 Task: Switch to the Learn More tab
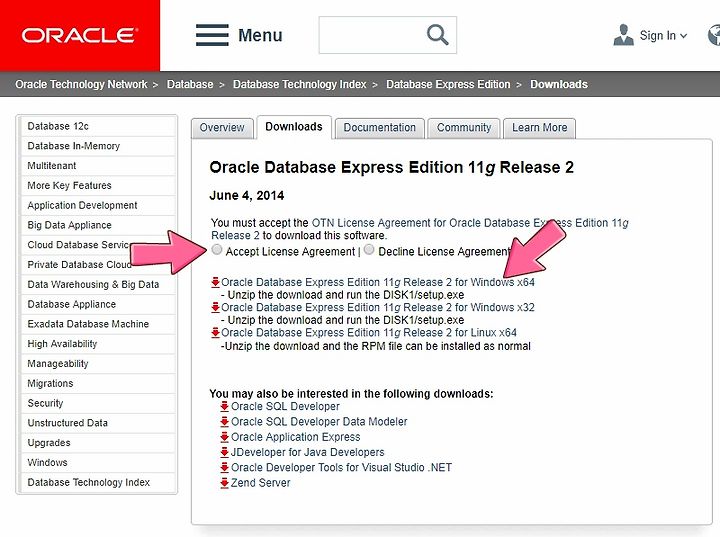(x=540, y=128)
